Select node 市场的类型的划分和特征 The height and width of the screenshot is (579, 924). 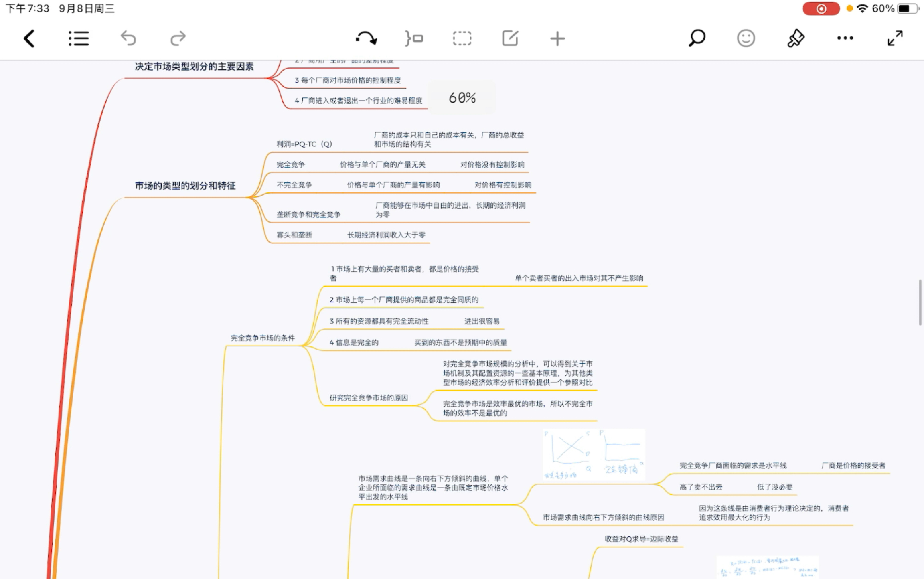click(185, 186)
